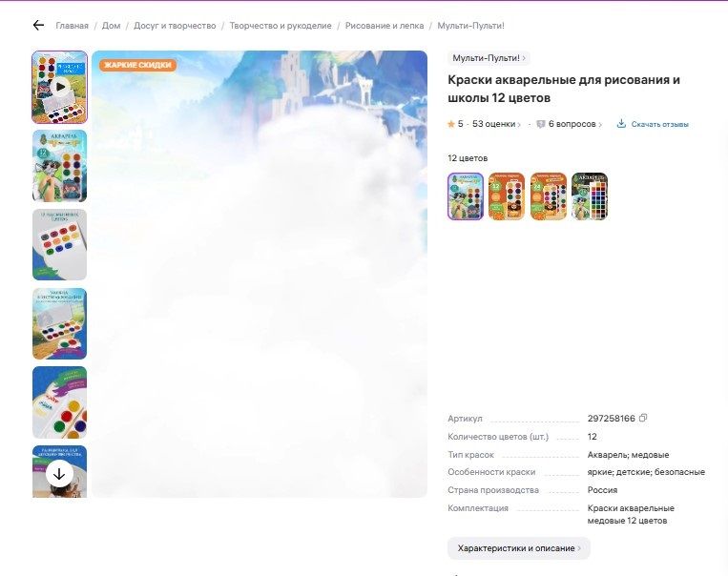
Task: Open the Мульти-Пульти! brand chip
Action: 489,58
